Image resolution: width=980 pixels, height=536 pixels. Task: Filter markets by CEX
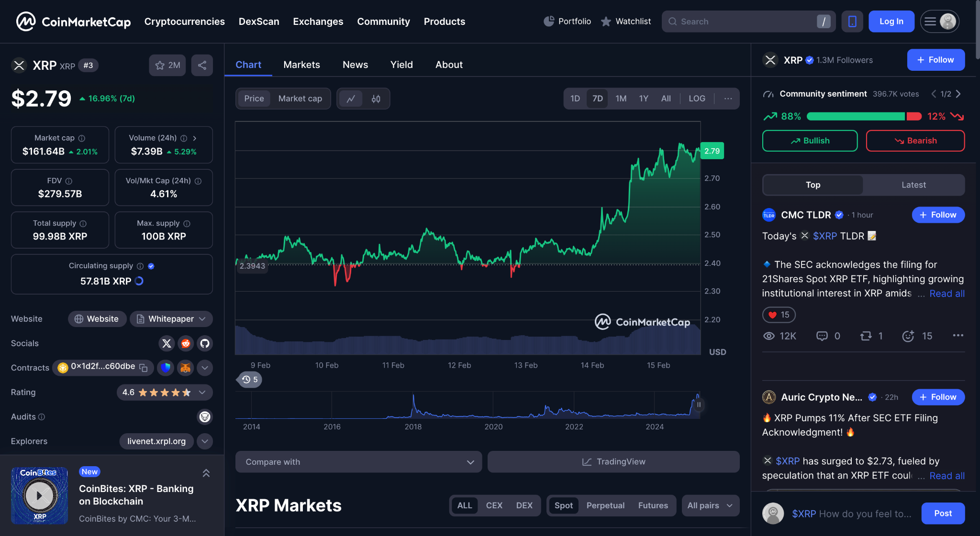(x=494, y=505)
